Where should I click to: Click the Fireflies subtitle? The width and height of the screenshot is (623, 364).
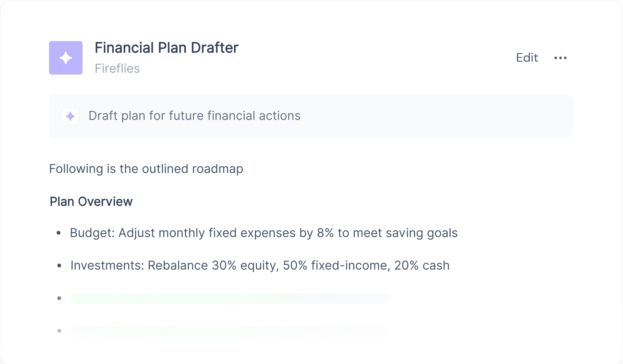(118, 68)
